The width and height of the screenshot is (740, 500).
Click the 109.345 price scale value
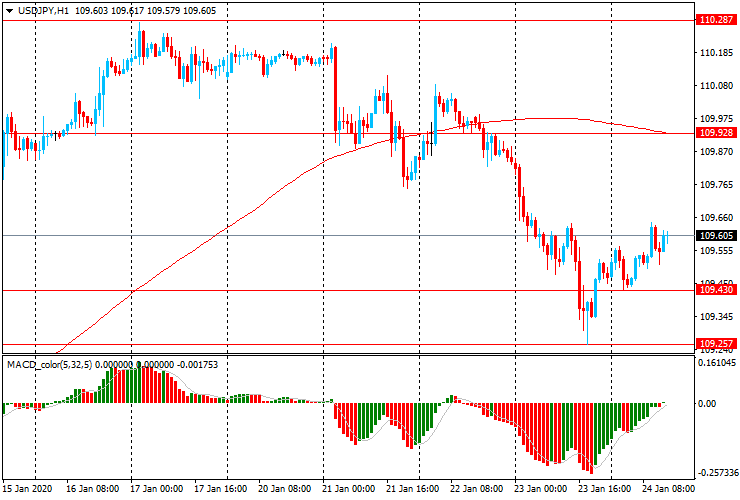(x=716, y=316)
